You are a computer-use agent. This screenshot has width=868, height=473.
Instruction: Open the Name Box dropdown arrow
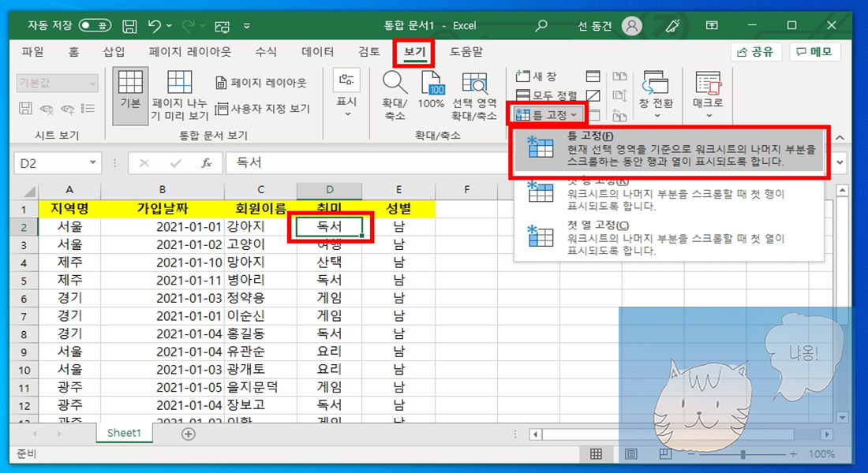92,163
